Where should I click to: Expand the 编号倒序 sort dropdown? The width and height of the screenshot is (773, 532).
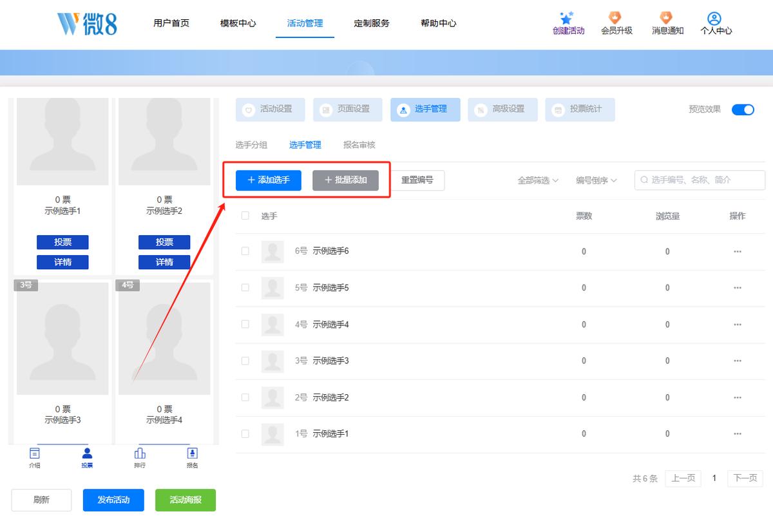[596, 181]
